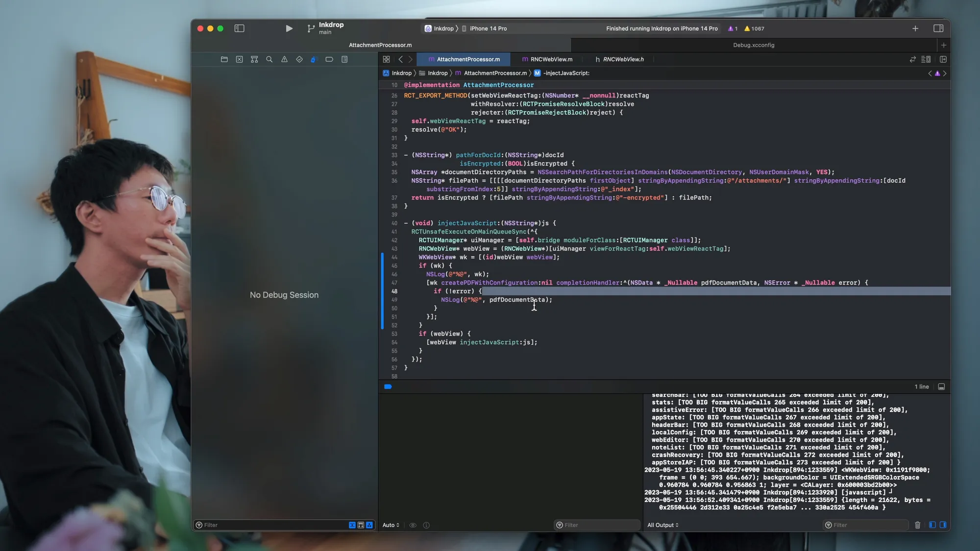Show the Project navigator folder icon
Image resolution: width=980 pixels, height=551 pixels.
tap(224, 59)
